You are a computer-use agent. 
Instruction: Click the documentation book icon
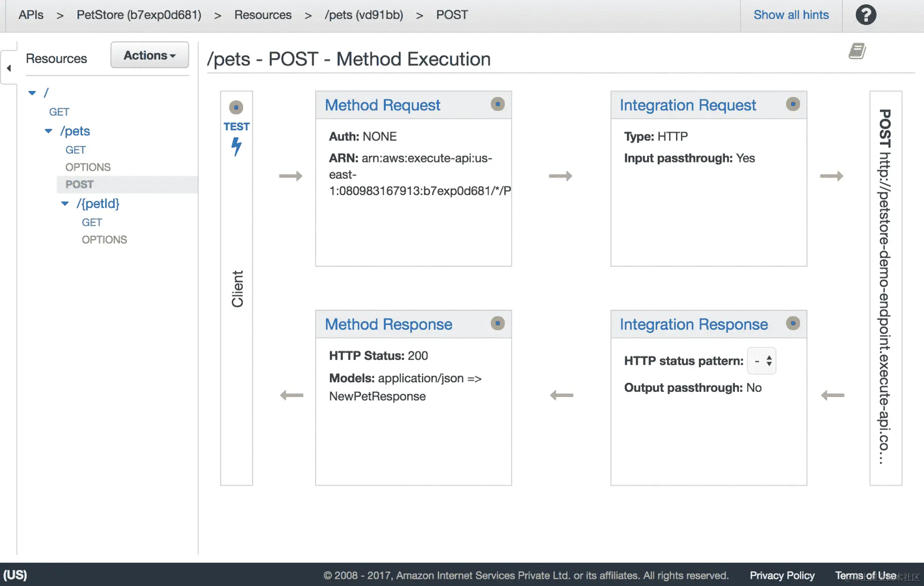tap(857, 51)
